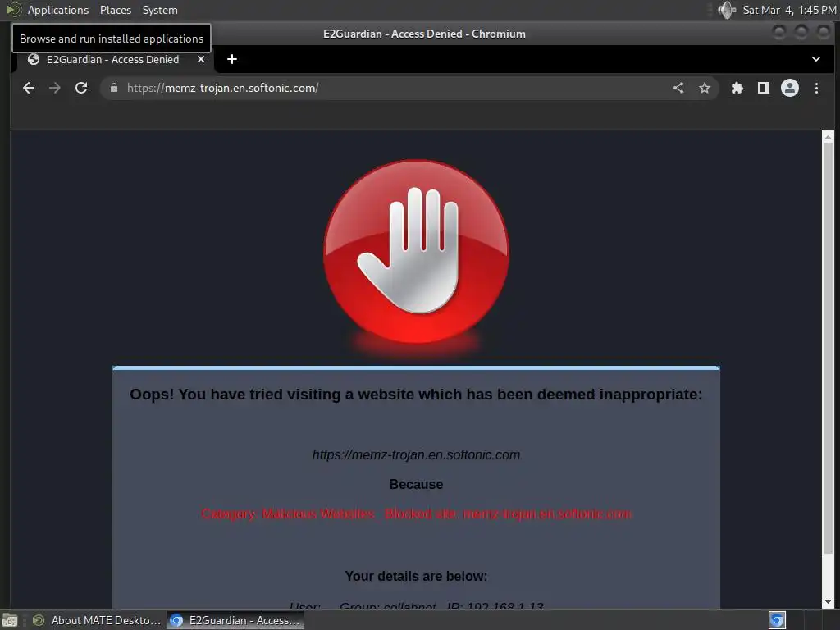Share this page via share icon

point(678,88)
